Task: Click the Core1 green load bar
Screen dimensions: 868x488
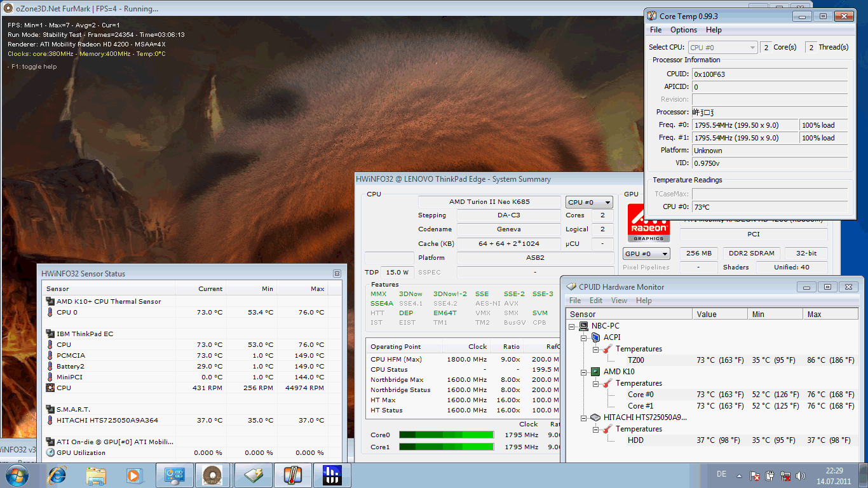Action: coord(446,447)
